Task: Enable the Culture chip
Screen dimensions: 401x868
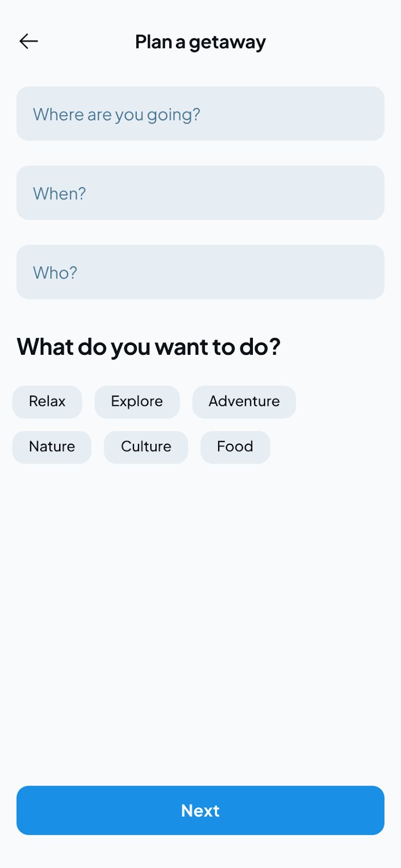Action: [x=145, y=446]
